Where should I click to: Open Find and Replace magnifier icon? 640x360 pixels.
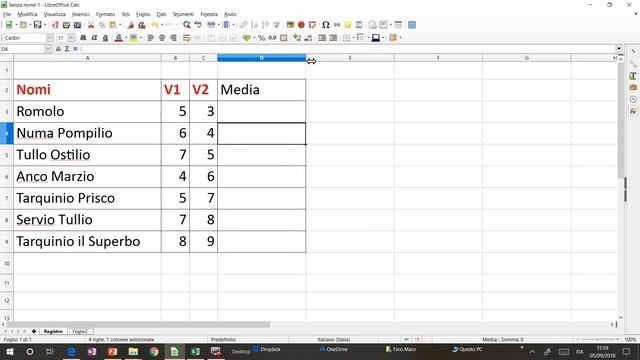click(x=187, y=25)
